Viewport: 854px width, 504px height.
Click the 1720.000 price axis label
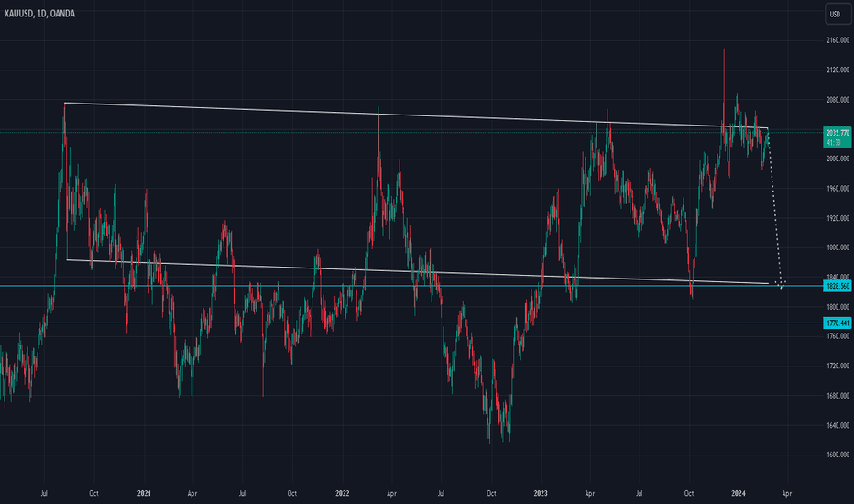[x=838, y=367]
